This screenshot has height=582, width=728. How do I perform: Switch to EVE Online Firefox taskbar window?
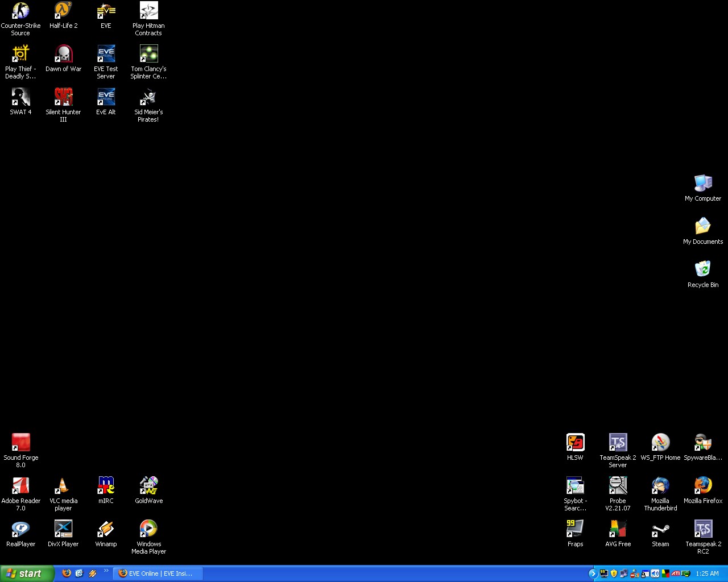pyautogui.click(x=158, y=573)
